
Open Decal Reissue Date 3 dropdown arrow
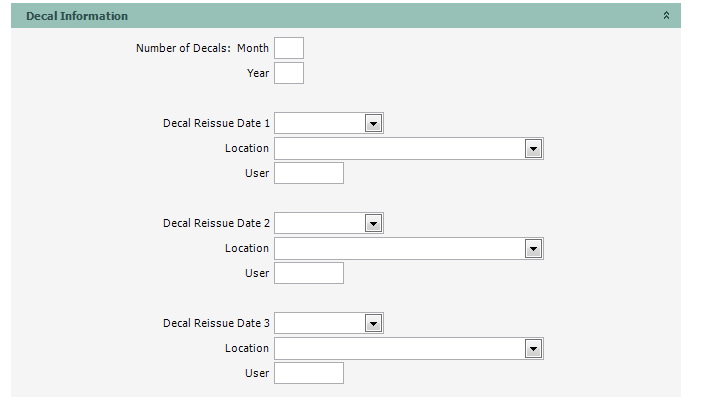point(373,323)
